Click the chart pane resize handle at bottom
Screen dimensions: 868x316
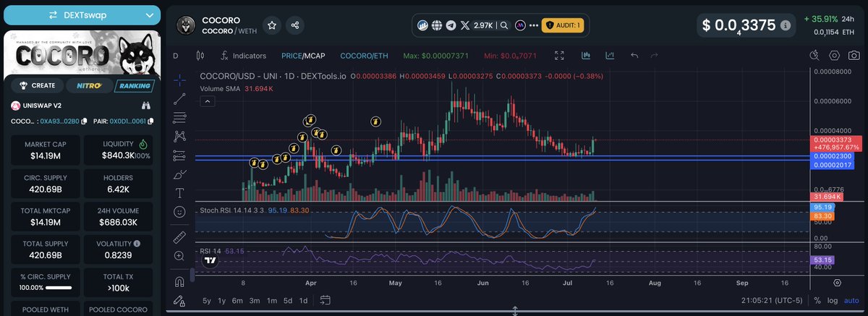514,312
